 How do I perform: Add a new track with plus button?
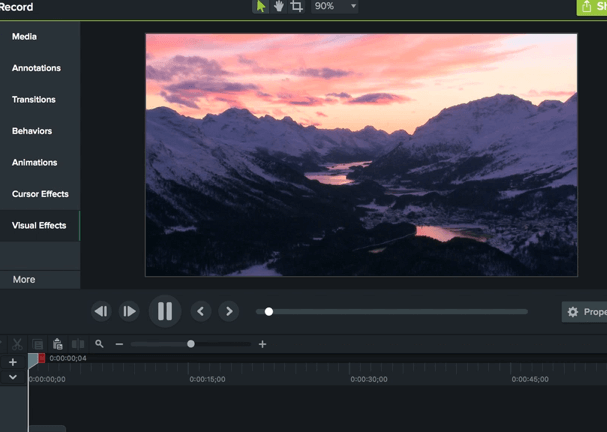pos(13,362)
